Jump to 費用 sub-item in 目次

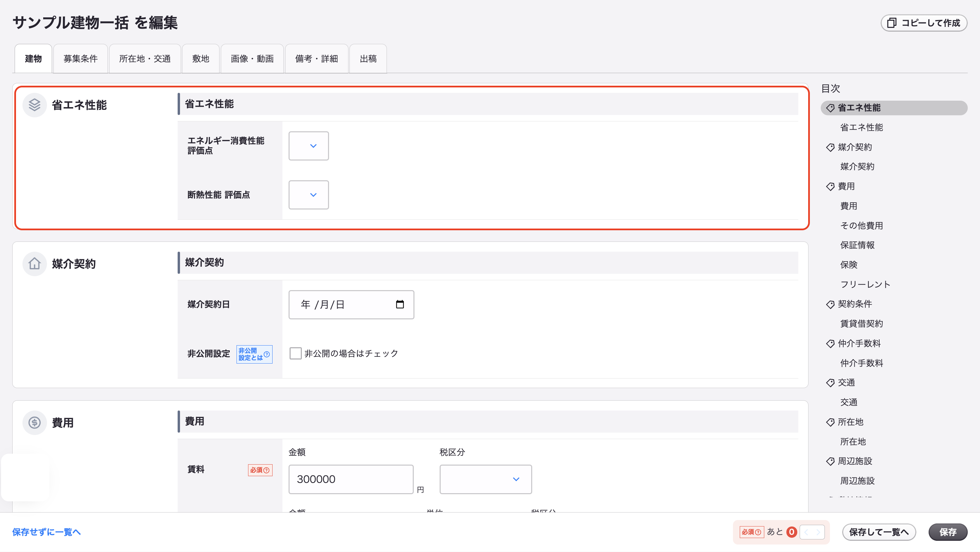[x=849, y=206]
